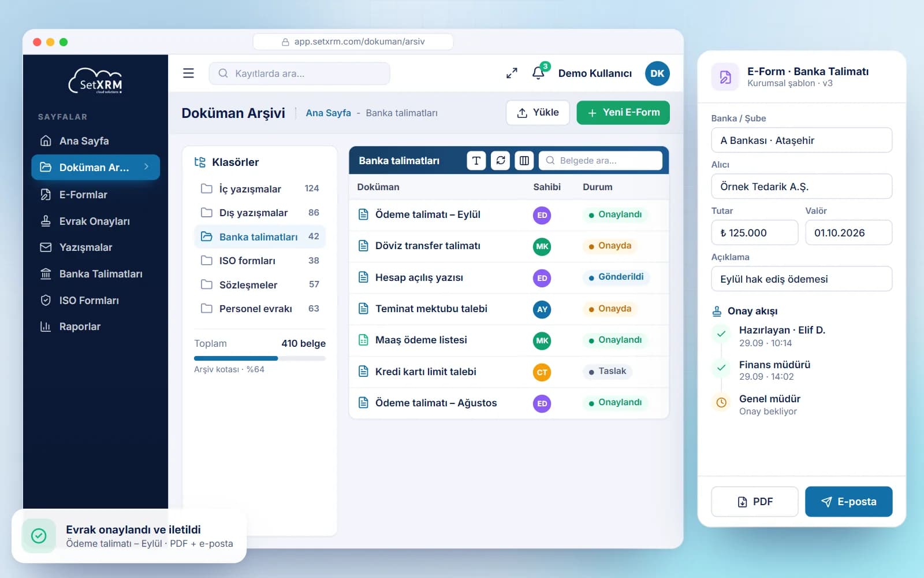
Task: Click the Arşiv kotası progress bar
Action: pos(260,358)
